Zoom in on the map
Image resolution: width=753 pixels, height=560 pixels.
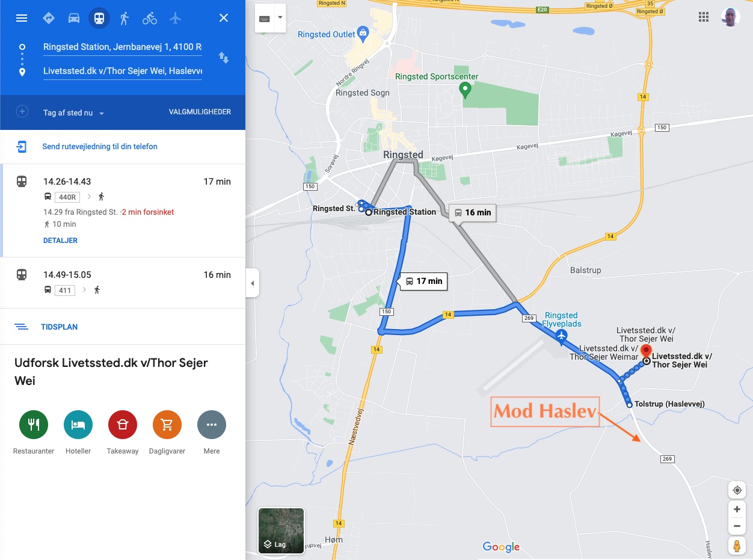[x=737, y=509]
